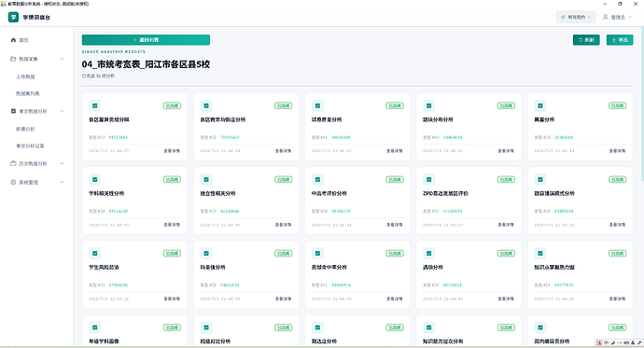Click the icon on the 试卷质量分析 card
The image size is (644, 348).
[x=317, y=105]
